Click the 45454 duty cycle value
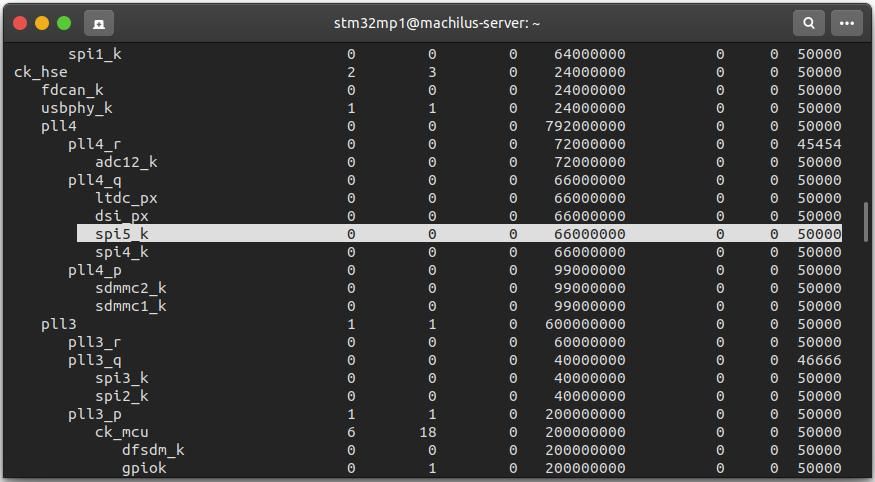Viewport: 875px width, 482px height. pos(819,144)
